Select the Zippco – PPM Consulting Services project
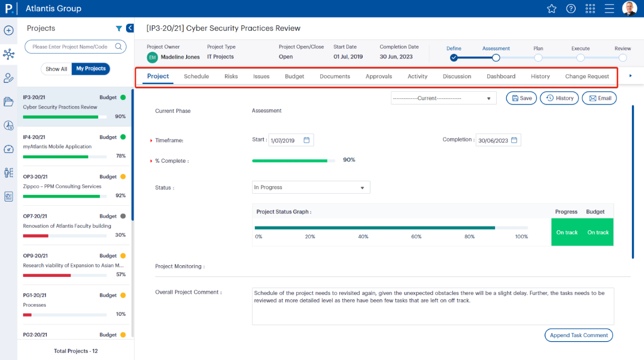 (x=74, y=186)
